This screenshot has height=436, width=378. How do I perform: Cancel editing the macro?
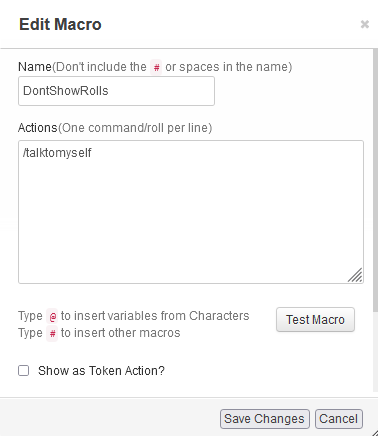(x=339, y=419)
